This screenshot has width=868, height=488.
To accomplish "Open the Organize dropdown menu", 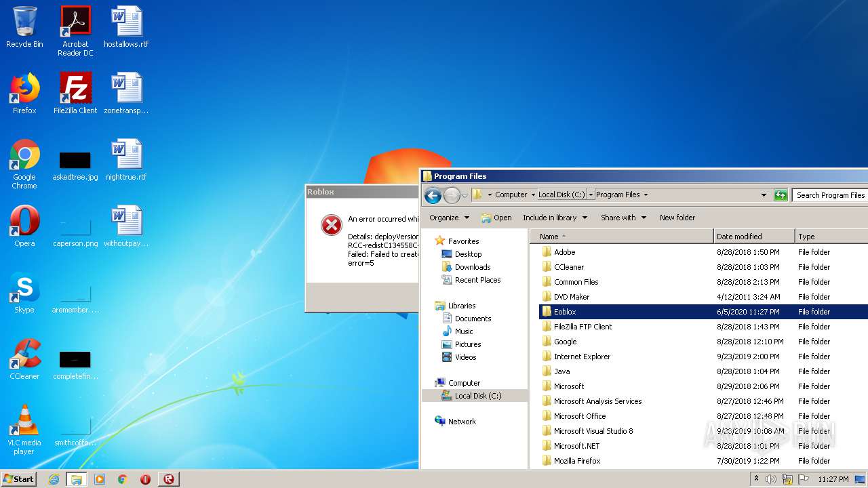I will (x=449, y=218).
